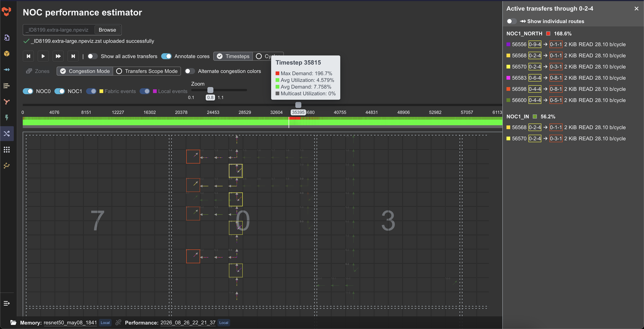The image size is (644, 329).
Task: Toggle Alternate congestion colors
Action: pos(190,71)
